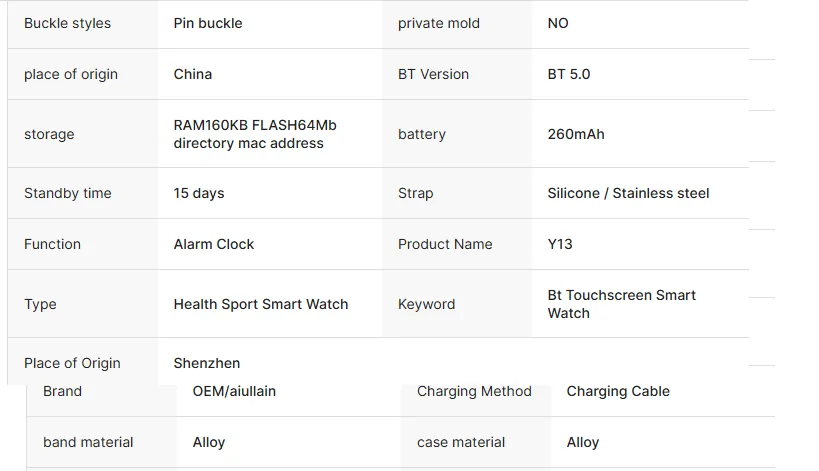Click the '260mAh' battery value

pos(576,134)
